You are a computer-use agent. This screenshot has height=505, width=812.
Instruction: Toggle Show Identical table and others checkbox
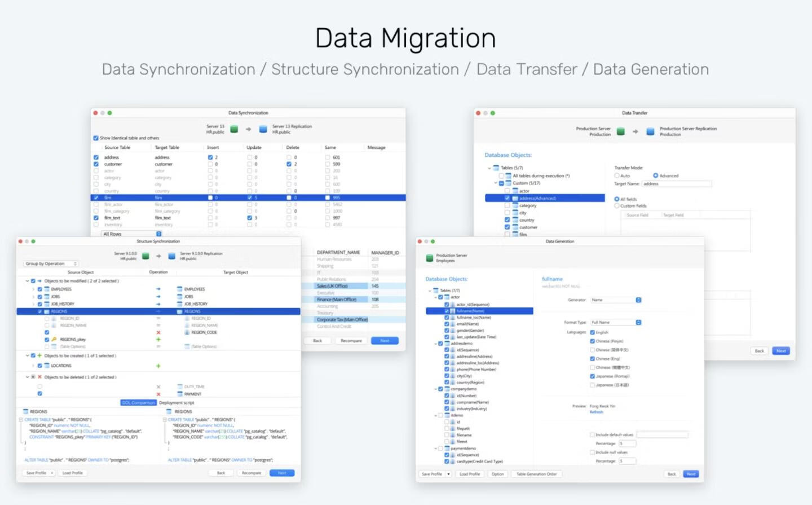point(96,138)
